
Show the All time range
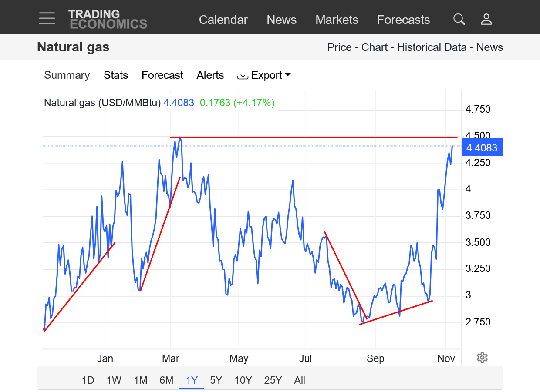300,380
